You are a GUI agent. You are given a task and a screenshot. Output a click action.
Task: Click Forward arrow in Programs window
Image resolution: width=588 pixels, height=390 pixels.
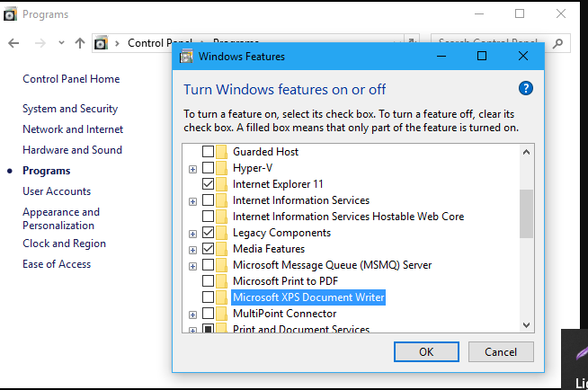pyautogui.click(x=40, y=43)
